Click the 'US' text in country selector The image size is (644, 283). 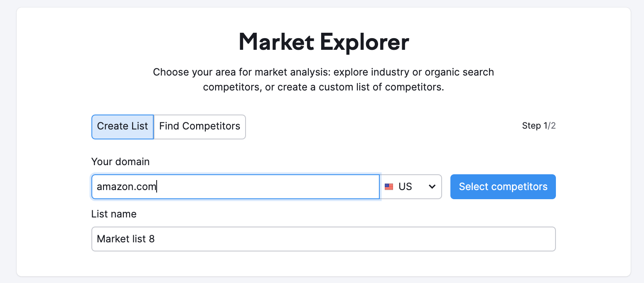[x=405, y=187]
